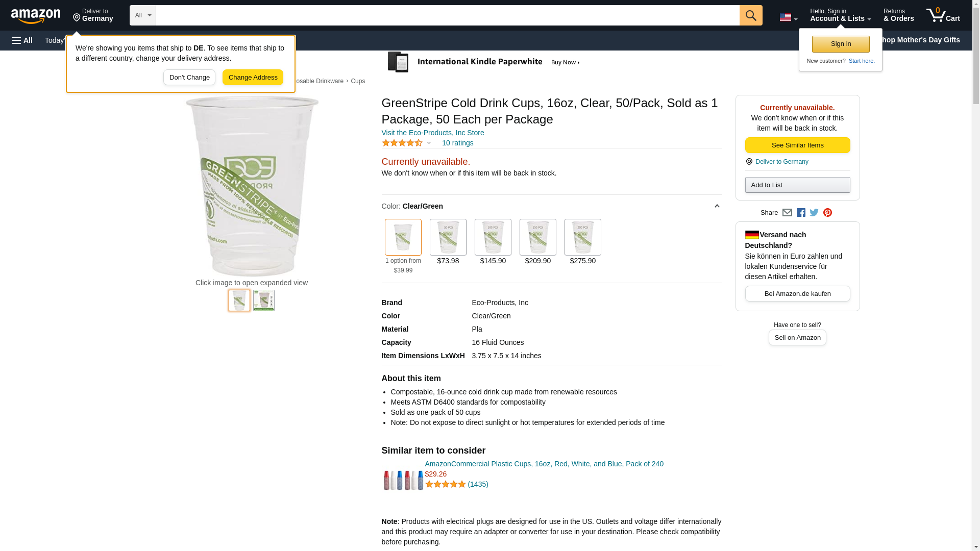Share product on Facebook

click(x=801, y=213)
